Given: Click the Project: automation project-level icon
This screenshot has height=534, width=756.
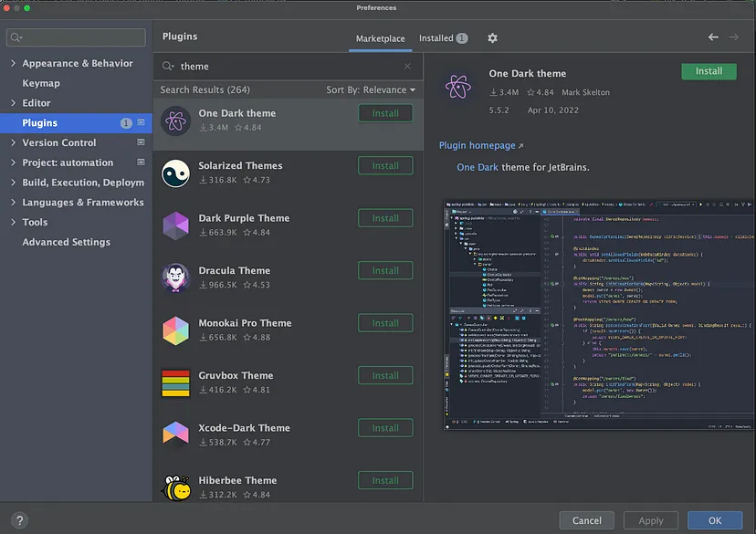Looking at the screenshot, I should (141, 162).
